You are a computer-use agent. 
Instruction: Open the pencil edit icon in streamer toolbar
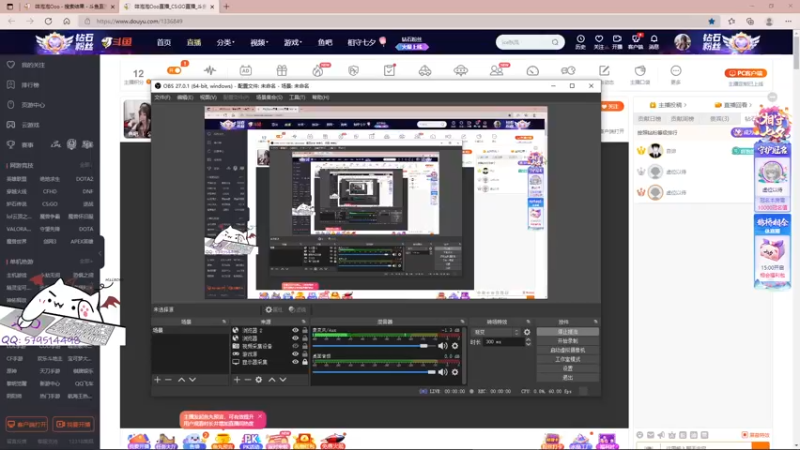tap(604, 70)
